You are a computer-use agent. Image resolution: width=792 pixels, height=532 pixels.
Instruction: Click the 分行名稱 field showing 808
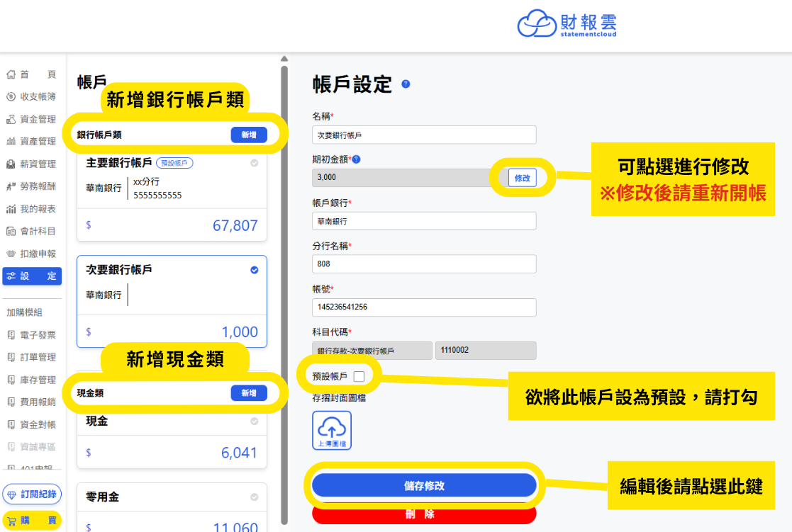tap(424, 264)
